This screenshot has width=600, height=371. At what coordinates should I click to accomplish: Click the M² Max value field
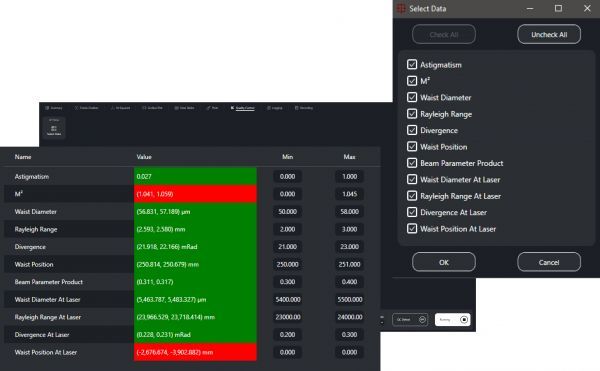point(349,194)
